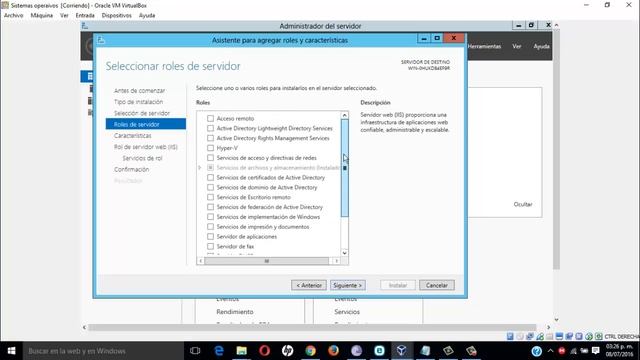Open VirtualBox Entrada menu
640x360 pixels.
coord(85,15)
